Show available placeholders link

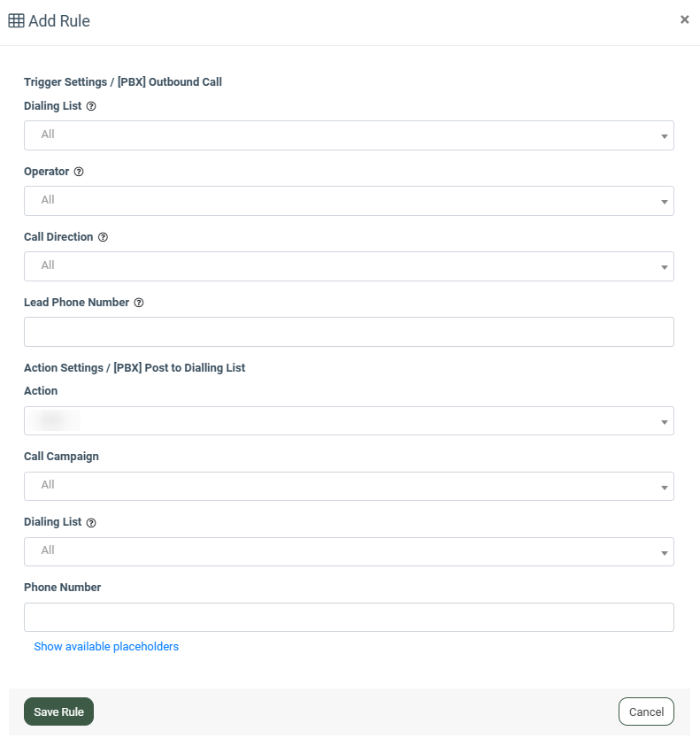(x=106, y=647)
